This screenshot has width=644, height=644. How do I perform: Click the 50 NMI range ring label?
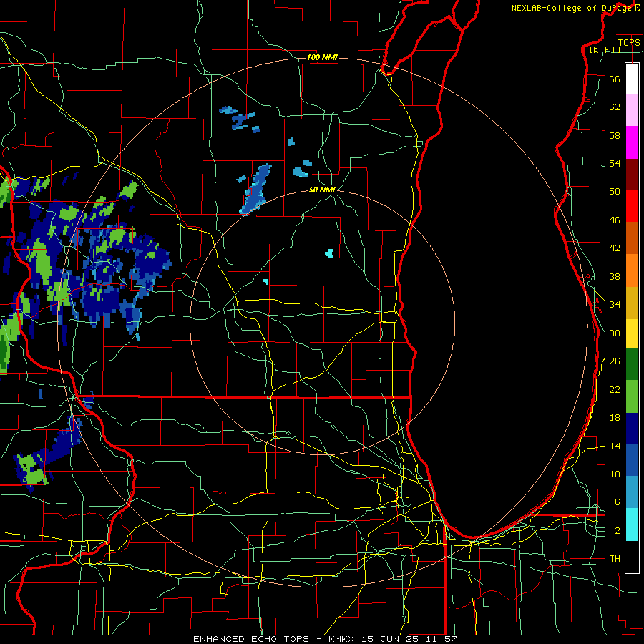coord(322,190)
